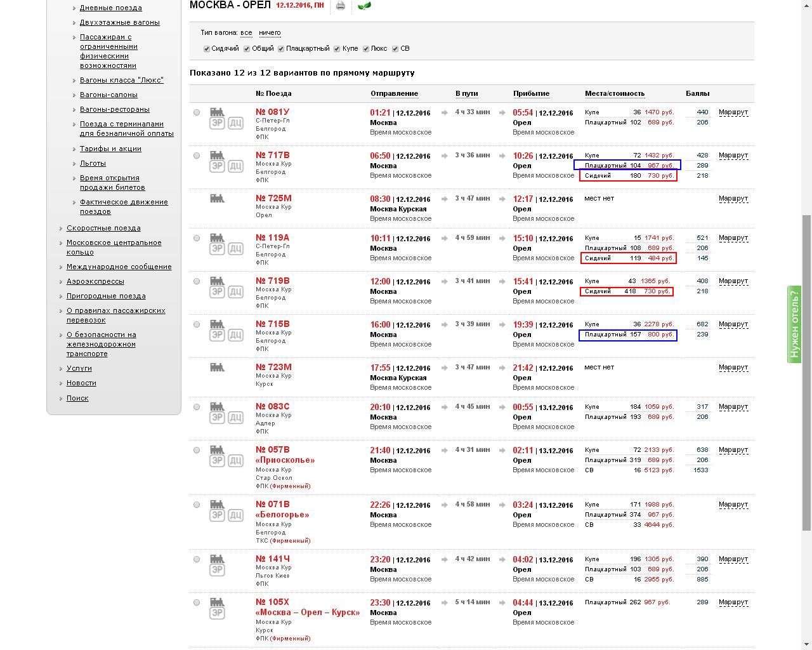Click the page vertical scrollbar thumb
The image size is (812, 650).
point(807,371)
